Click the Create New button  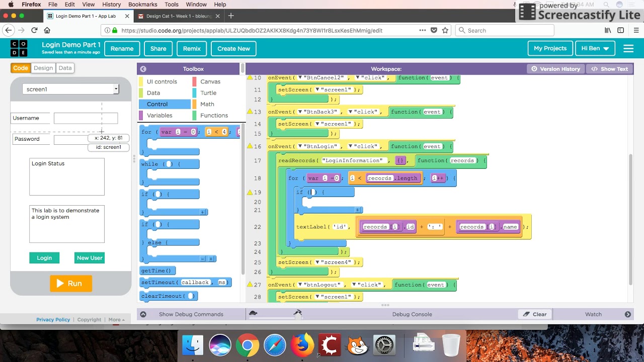coord(233,49)
